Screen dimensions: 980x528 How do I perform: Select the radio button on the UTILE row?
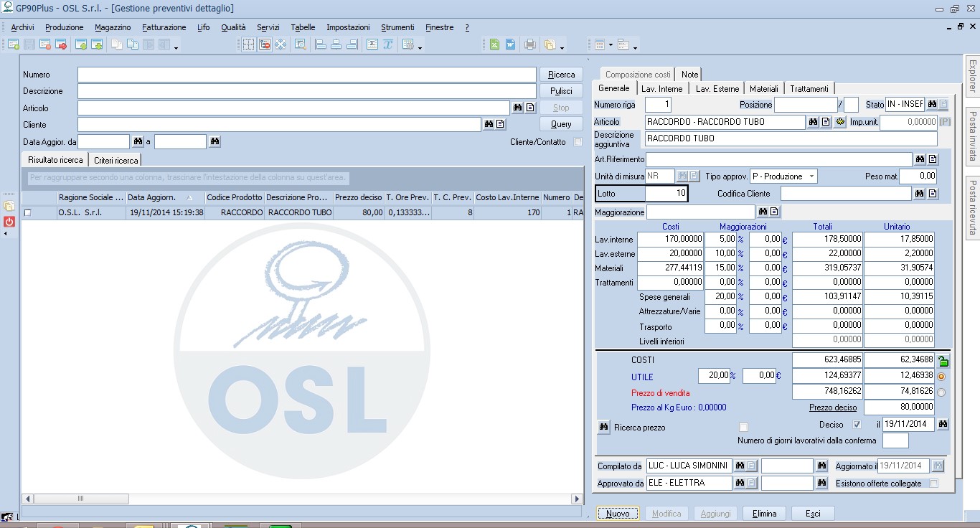pyautogui.click(x=941, y=377)
